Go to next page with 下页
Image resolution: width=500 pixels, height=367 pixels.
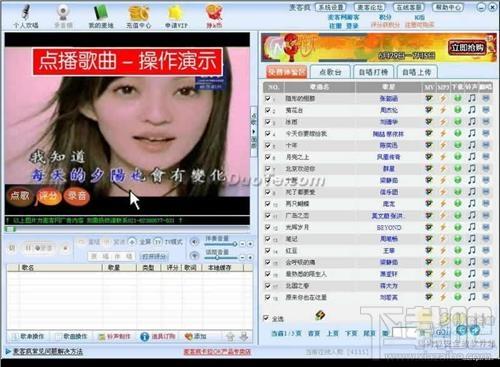351,333
